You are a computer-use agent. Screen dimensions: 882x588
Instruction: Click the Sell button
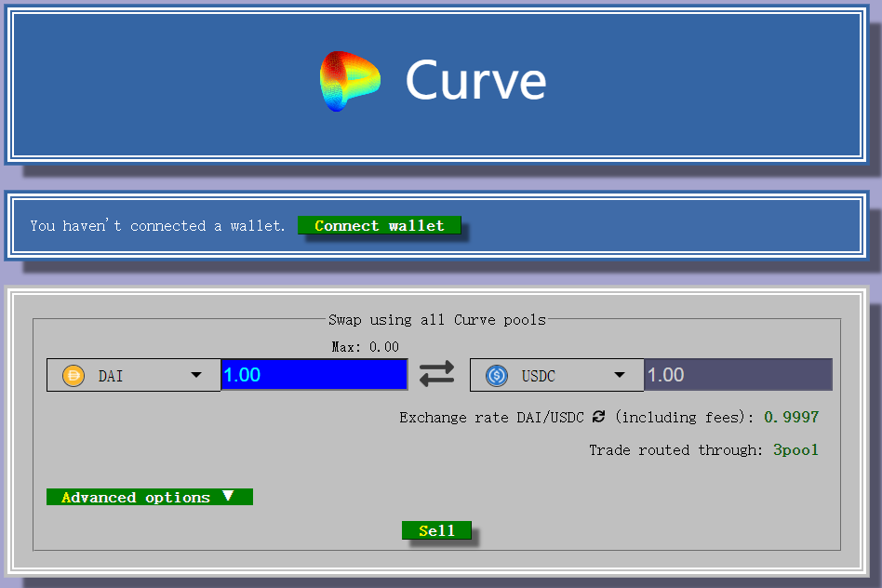(x=437, y=530)
